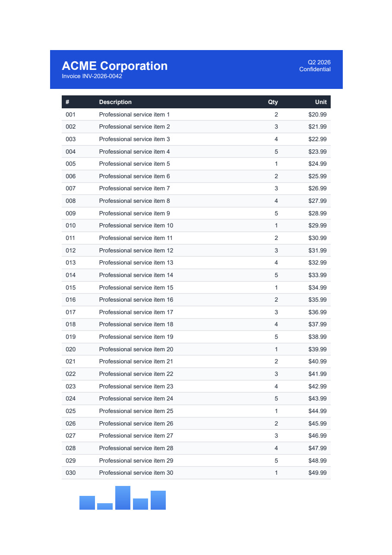Click the first bar of the chart
Screen dimensions: 392x555
87,503
